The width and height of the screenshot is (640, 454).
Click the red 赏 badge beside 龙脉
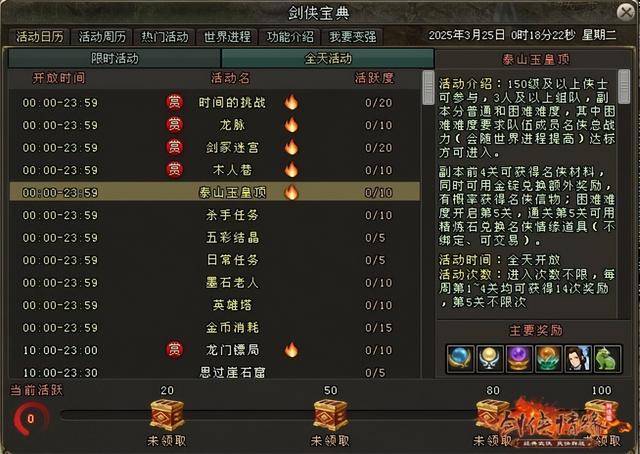(x=174, y=125)
